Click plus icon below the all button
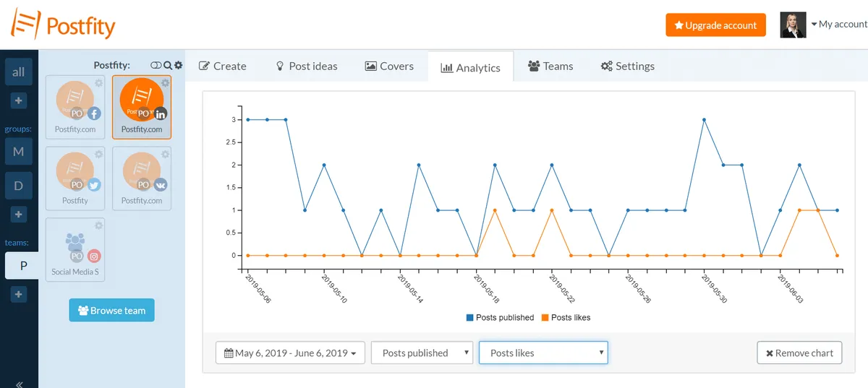This screenshot has width=868, height=388. (19, 100)
